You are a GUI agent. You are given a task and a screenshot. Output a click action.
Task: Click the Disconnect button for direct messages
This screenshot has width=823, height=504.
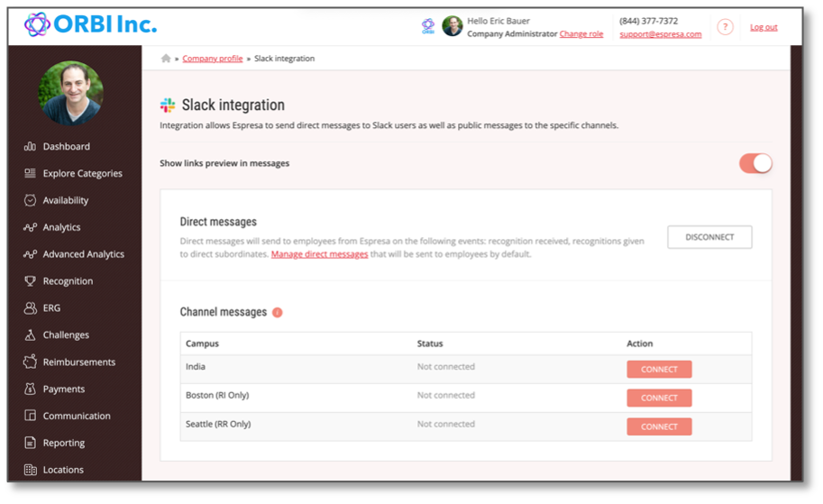coord(709,237)
